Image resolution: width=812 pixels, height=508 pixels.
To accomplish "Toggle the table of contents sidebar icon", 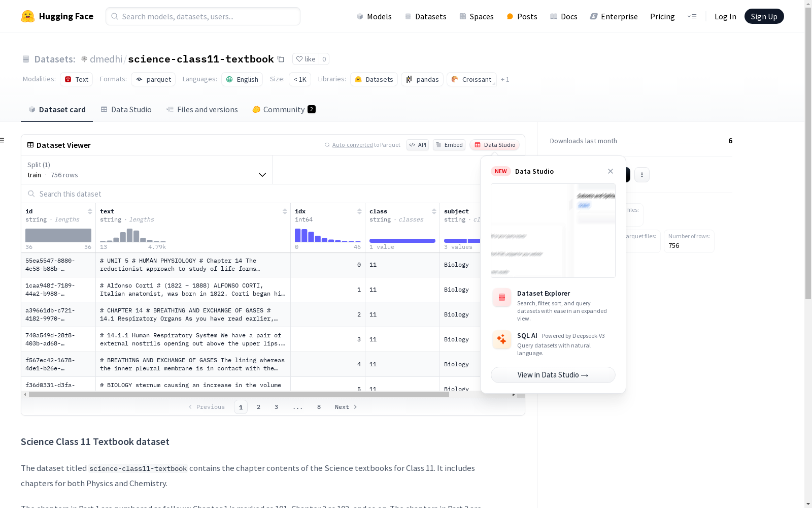I will (x=3, y=140).
